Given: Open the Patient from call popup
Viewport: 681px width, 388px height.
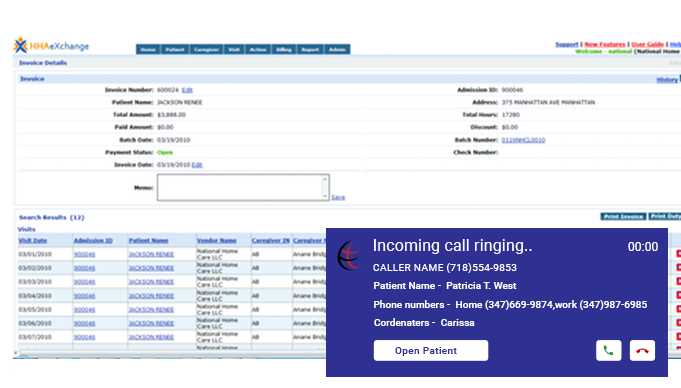Looking at the screenshot, I should 430,351.
